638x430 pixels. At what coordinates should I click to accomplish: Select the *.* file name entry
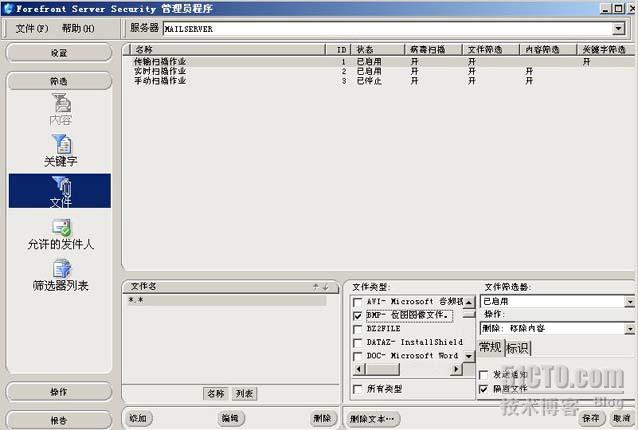227,300
